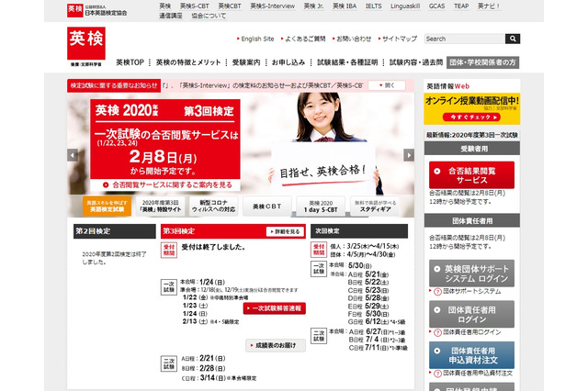Click 合否閲覧サービスに関するご案内を見る link
Viewport: 588px width, 391px height.
click(x=167, y=184)
